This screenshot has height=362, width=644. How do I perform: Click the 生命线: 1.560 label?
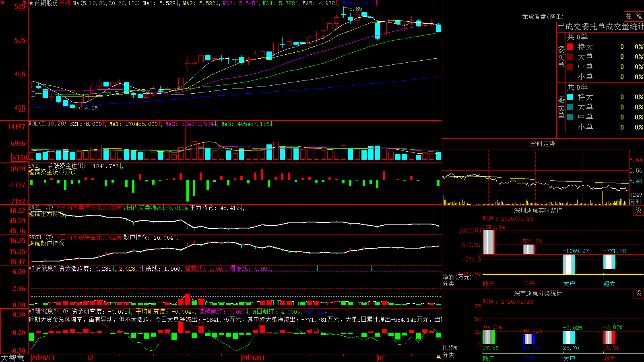160,268
